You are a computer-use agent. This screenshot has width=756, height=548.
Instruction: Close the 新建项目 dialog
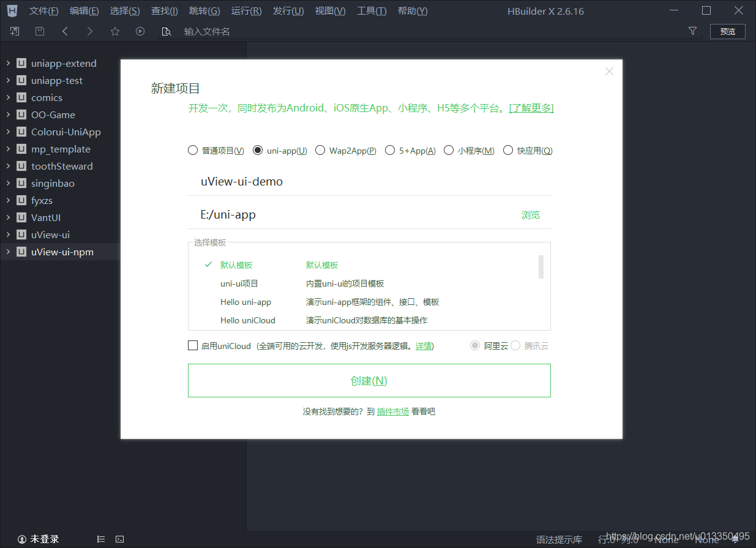click(609, 72)
